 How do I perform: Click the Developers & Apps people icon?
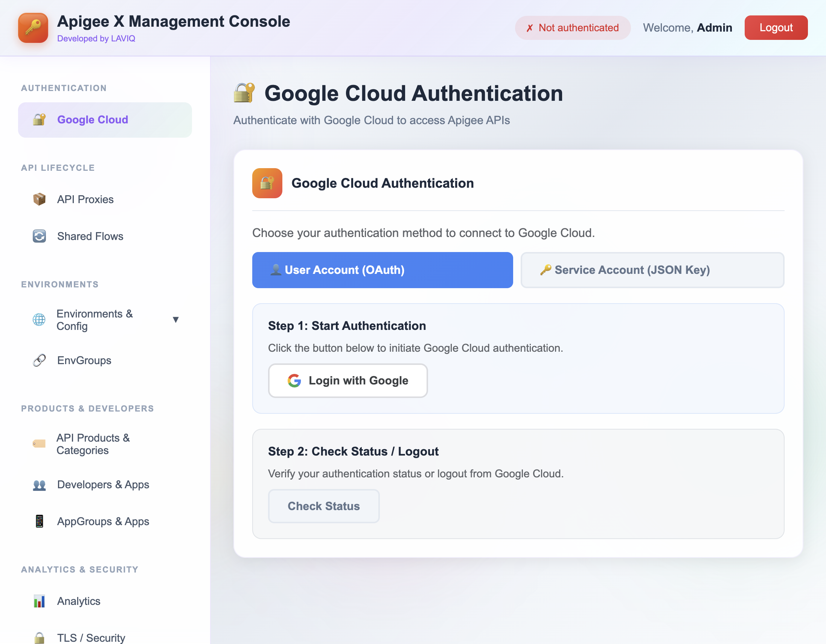(x=39, y=485)
